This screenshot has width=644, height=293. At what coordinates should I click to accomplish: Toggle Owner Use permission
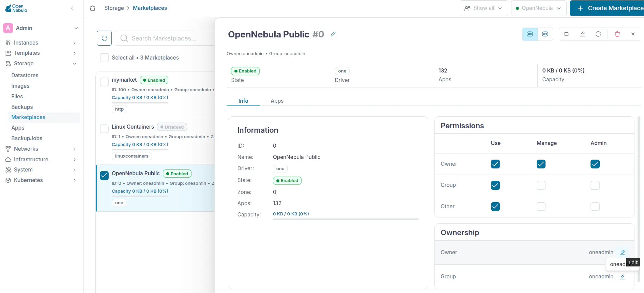pos(495,164)
